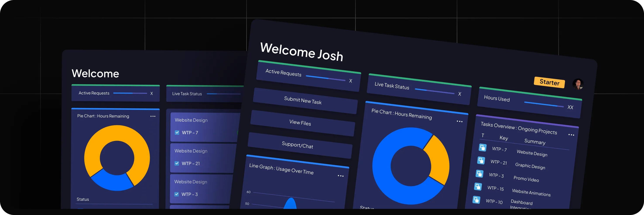This screenshot has height=215, width=644.
Task: Click the X value on Active Requests, Josh window
Action: [351, 81]
